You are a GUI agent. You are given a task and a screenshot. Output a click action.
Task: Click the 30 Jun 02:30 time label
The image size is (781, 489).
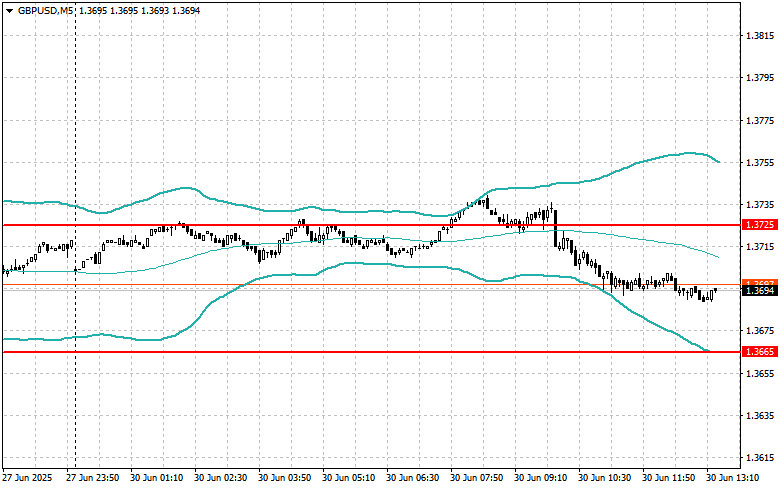coord(221,478)
